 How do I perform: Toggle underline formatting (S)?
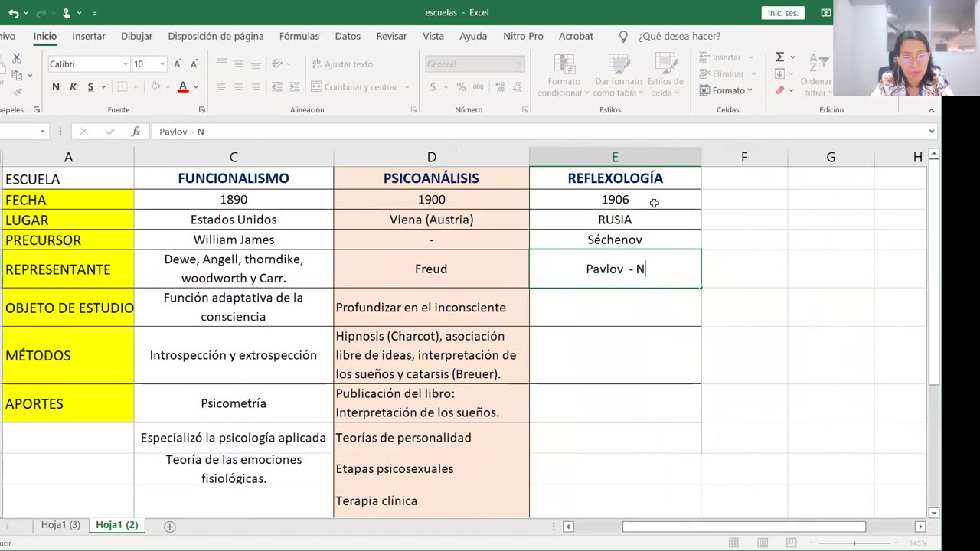pyautogui.click(x=90, y=87)
